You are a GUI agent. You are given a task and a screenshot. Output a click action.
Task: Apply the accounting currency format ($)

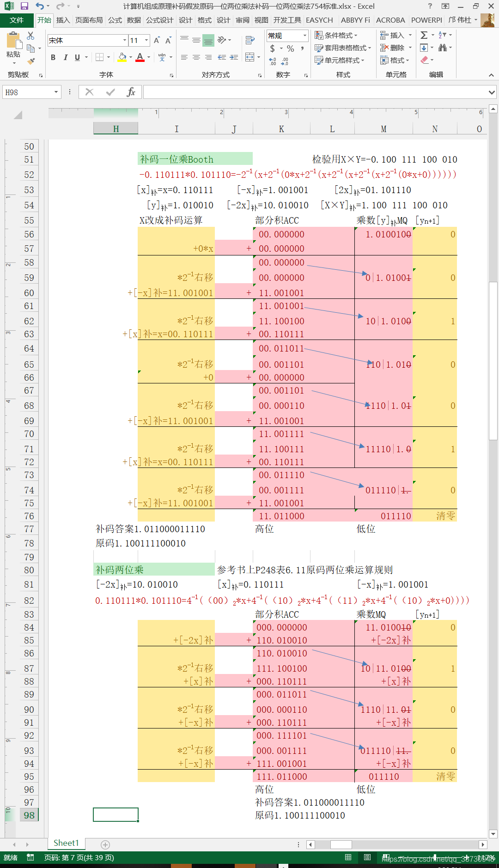[x=272, y=48]
